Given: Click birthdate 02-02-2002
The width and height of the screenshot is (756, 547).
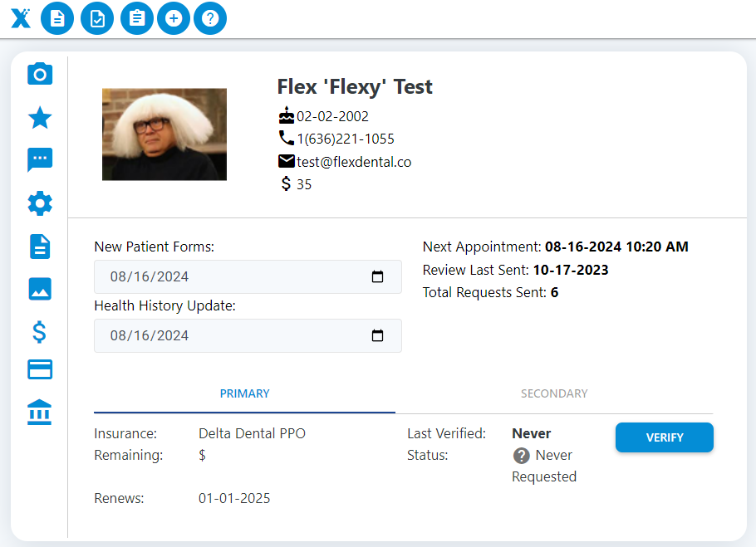Looking at the screenshot, I should [x=332, y=116].
